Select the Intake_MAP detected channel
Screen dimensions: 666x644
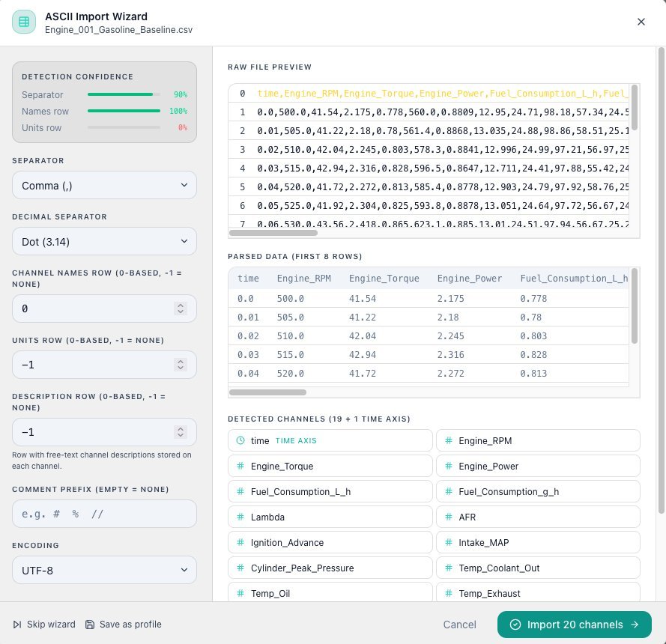point(538,543)
